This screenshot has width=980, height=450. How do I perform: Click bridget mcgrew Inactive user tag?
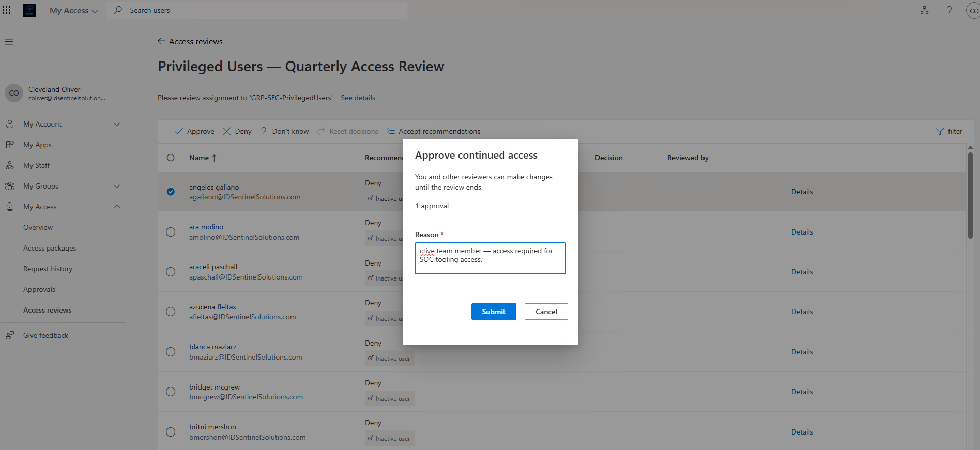pyautogui.click(x=389, y=399)
